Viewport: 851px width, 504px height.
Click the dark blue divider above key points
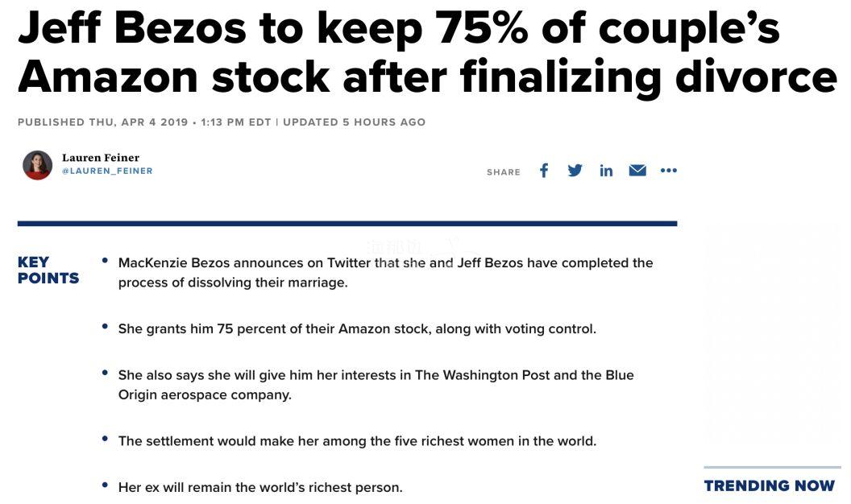[x=347, y=223]
